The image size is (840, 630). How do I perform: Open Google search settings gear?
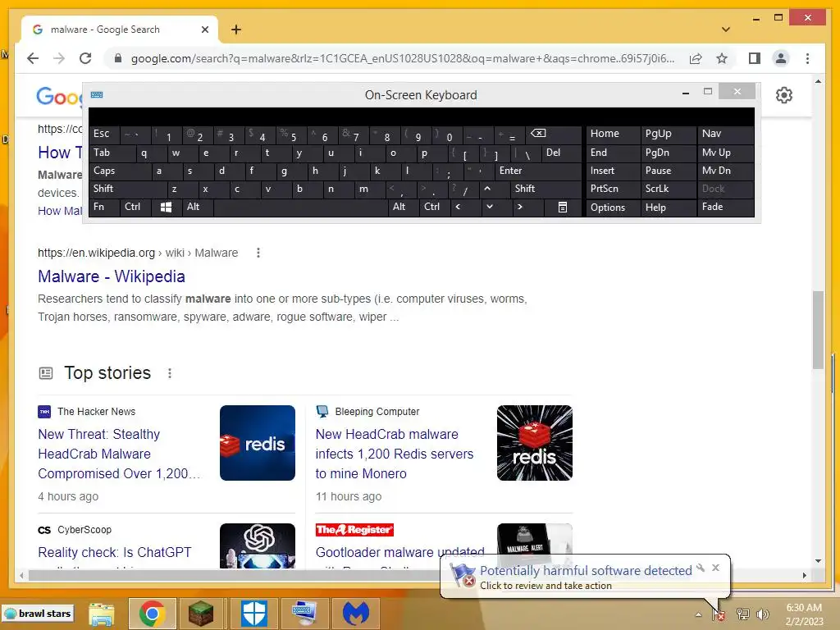[x=783, y=95]
